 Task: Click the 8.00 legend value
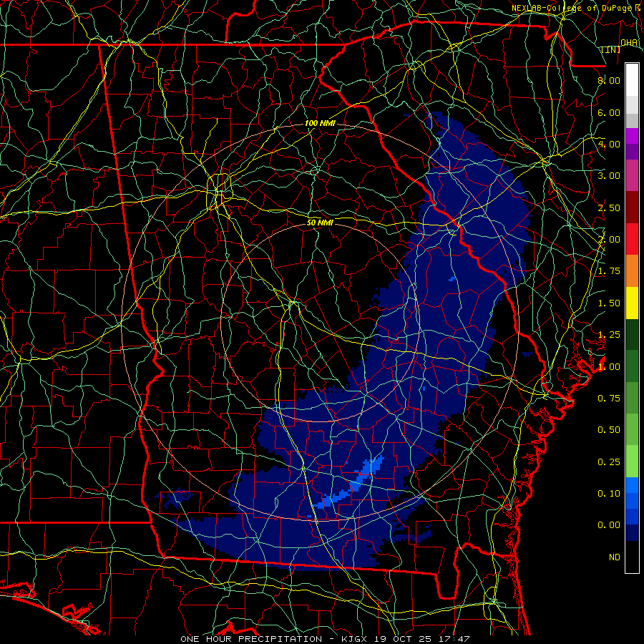click(x=609, y=80)
